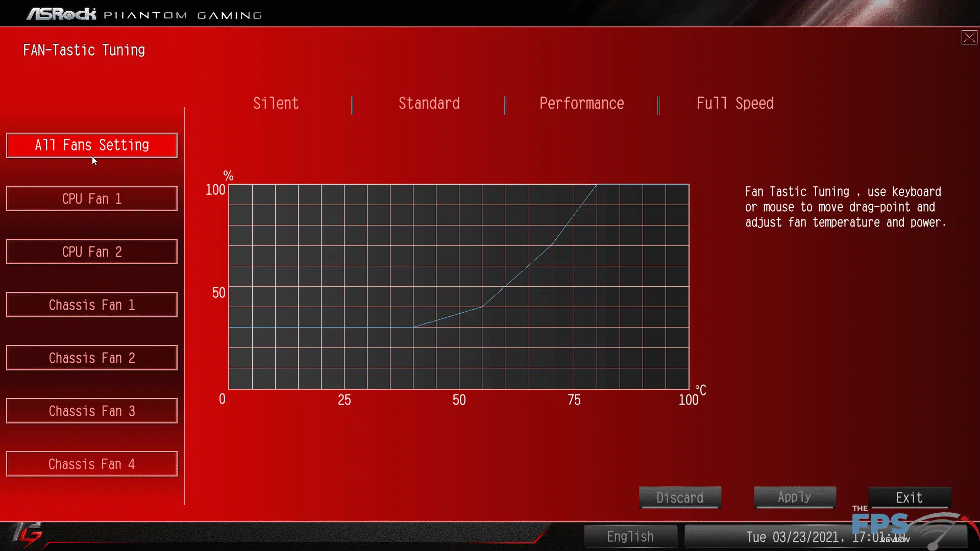The width and height of the screenshot is (980, 551).
Task: Click the fan curve point near 40°C
Action: pos(413,327)
